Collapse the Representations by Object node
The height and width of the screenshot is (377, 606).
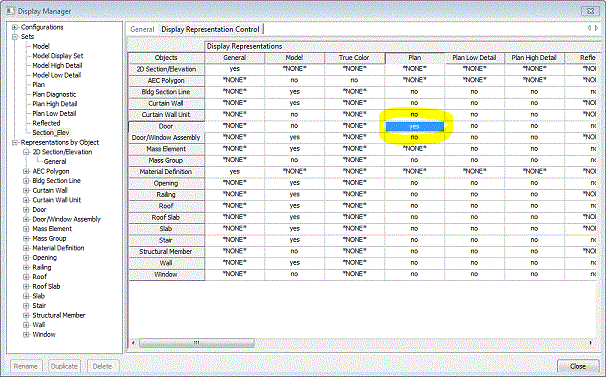pyautogui.click(x=15, y=143)
